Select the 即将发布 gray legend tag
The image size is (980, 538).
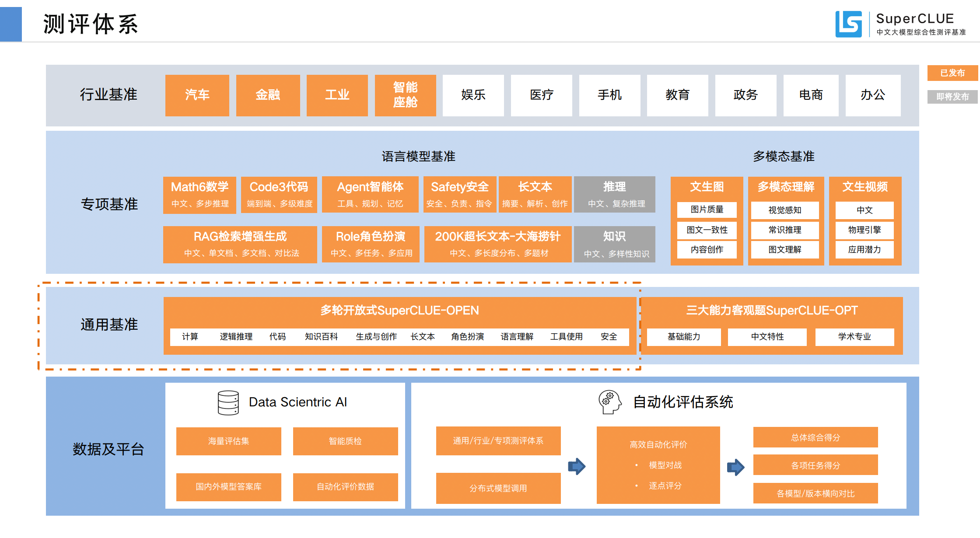coord(952,97)
